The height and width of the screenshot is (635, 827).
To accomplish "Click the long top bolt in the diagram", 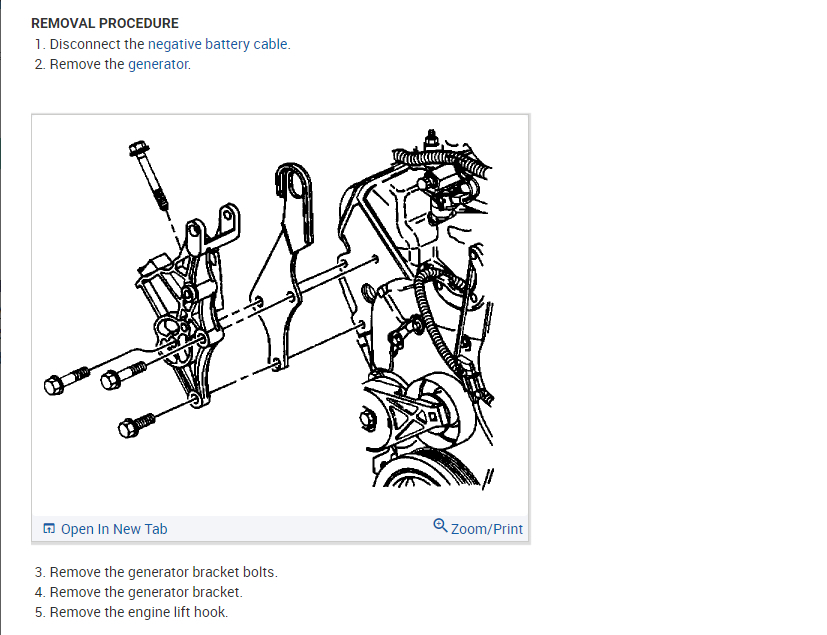I will click(149, 175).
